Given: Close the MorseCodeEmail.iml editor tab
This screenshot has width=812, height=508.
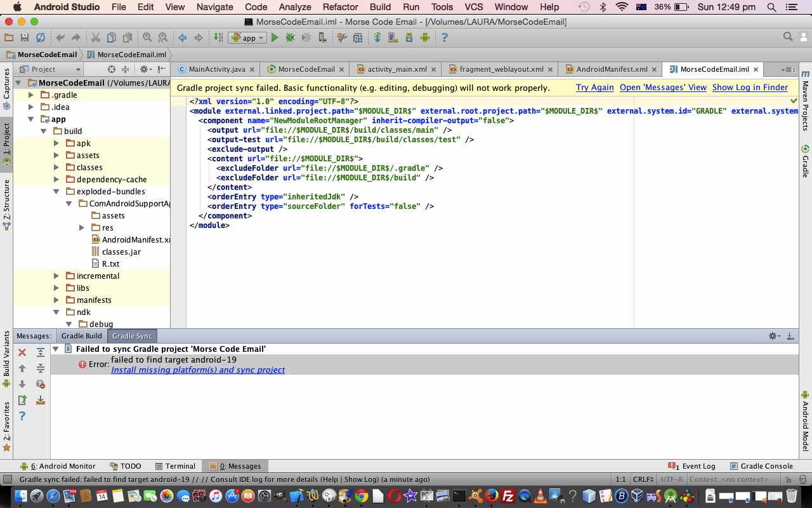Looking at the screenshot, I should [756, 70].
